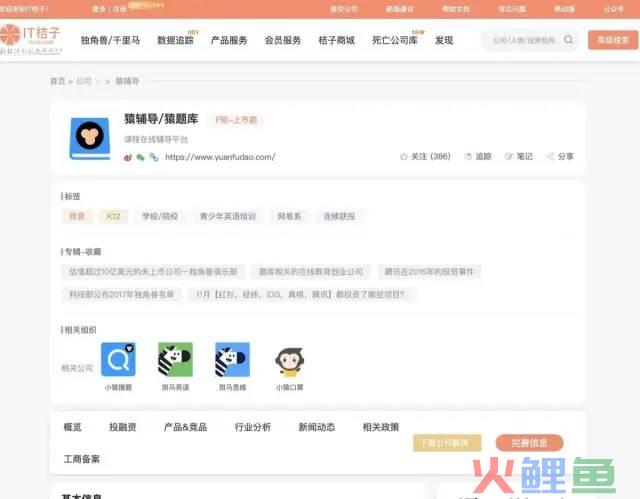Open the Weibo icon under company name
640x499 pixels.
click(x=128, y=157)
